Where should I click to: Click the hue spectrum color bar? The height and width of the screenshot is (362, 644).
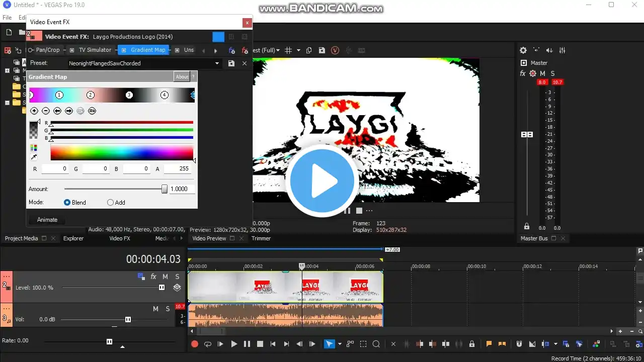[x=122, y=153]
